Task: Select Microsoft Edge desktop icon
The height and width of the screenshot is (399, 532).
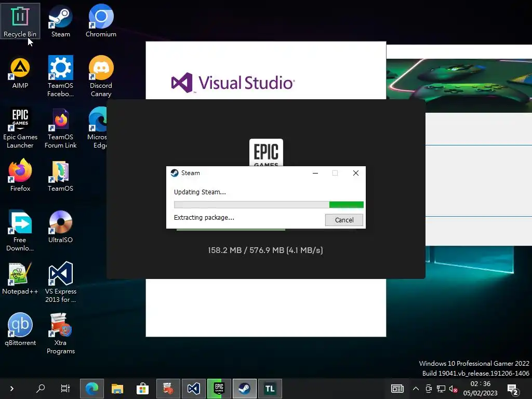Action: (x=97, y=128)
